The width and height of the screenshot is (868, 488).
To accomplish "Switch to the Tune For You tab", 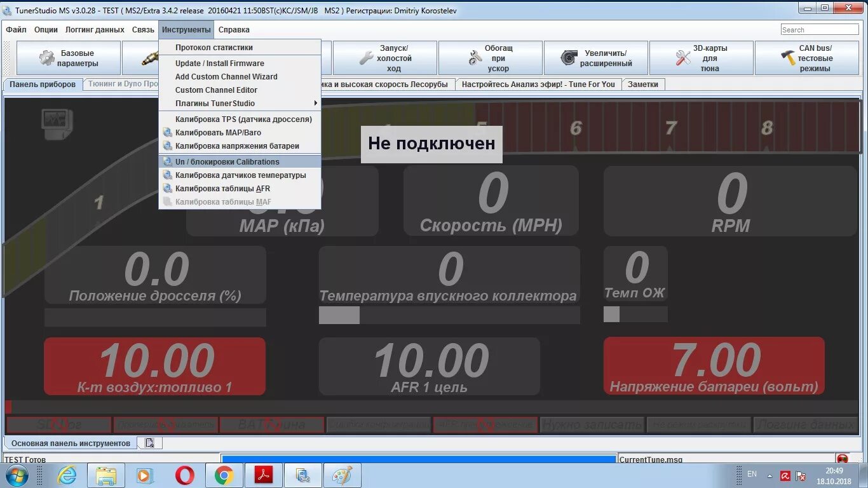I will click(x=538, y=84).
